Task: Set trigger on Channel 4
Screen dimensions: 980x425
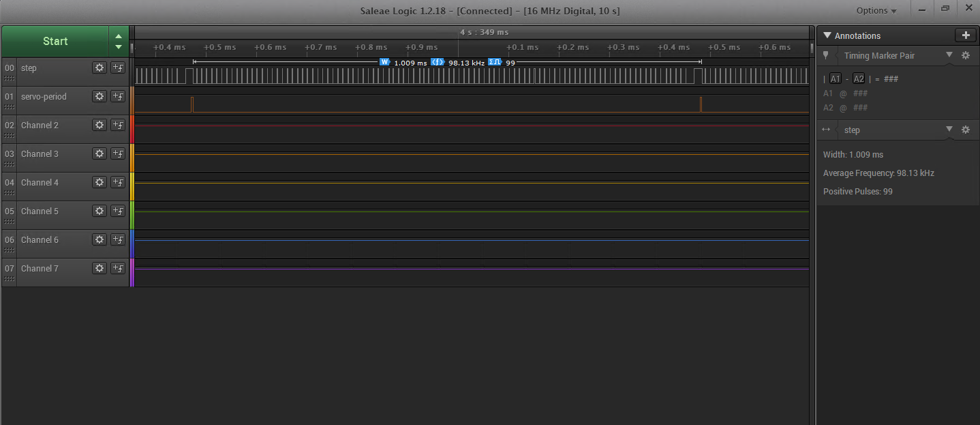Action: click(118, 182)
